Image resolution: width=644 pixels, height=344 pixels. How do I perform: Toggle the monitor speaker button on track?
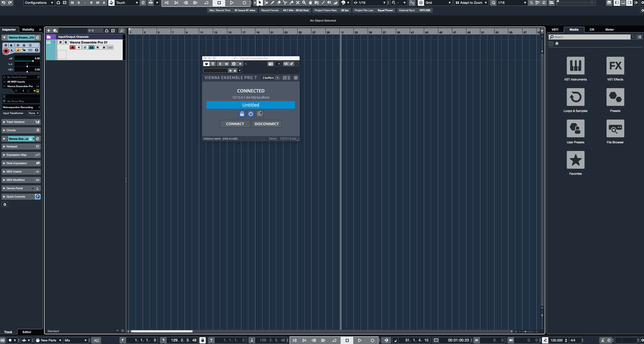click(x=79, y=47)
